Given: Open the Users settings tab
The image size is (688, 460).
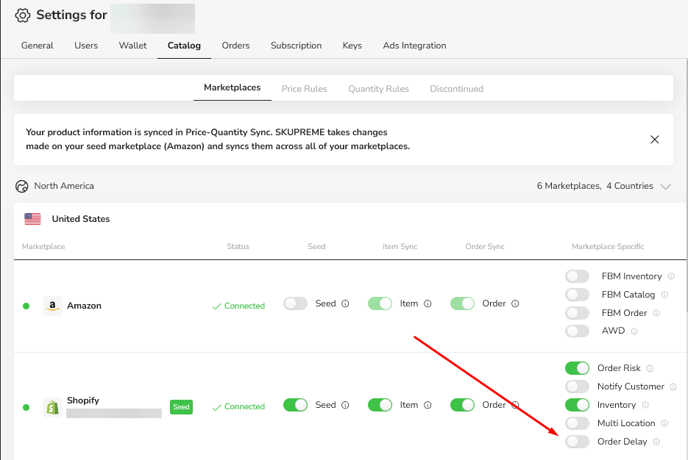Looking at the screenshot, I should [86, 46].
